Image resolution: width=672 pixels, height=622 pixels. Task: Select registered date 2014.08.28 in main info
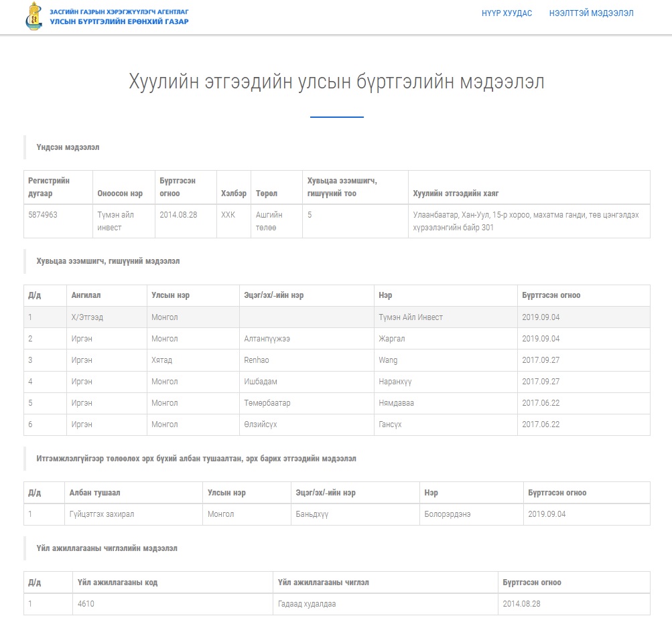point(178,215)
